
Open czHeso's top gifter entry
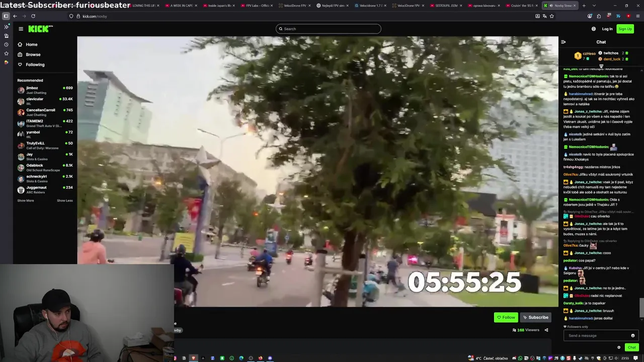[x=586, y=55]
